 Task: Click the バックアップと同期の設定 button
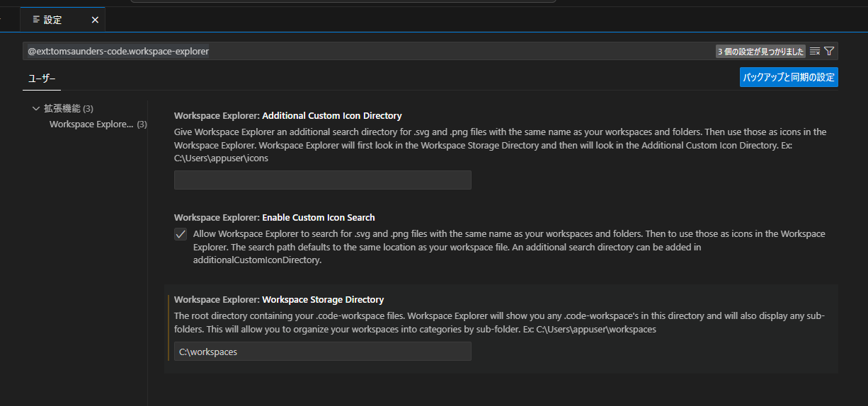click(x=789, y=77)
